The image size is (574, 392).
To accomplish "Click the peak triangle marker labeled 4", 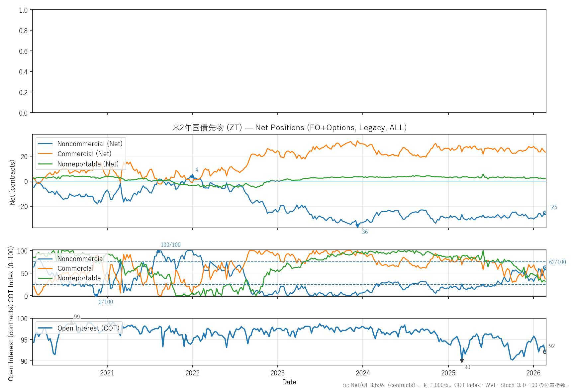I will [192, 176].
